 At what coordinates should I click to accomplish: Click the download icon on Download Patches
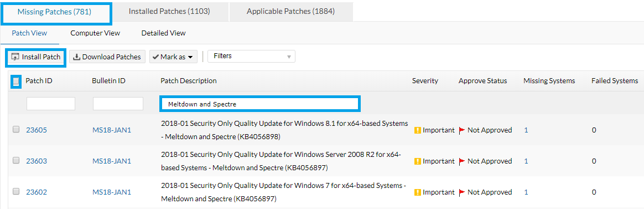point(76,57)
